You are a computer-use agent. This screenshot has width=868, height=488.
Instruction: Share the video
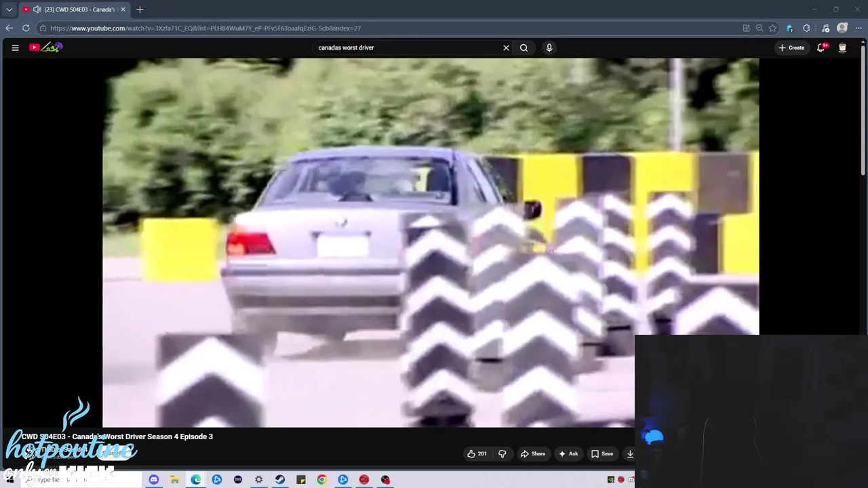coord(532,454)
